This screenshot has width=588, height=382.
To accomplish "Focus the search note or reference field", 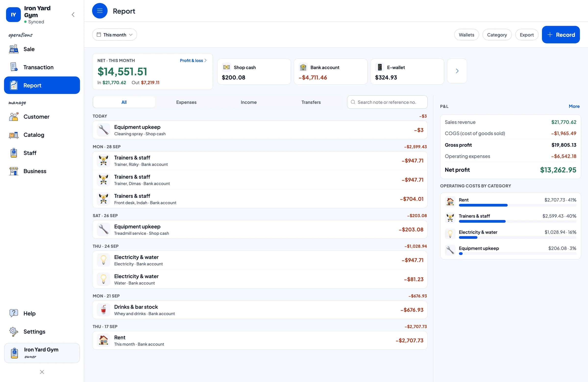I will point(387,102).
